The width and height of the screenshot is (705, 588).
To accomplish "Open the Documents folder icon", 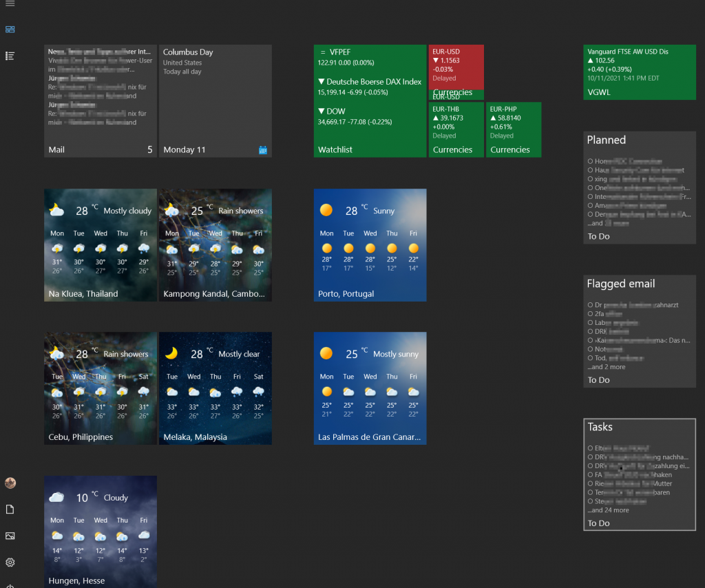I will coord(10,510).
